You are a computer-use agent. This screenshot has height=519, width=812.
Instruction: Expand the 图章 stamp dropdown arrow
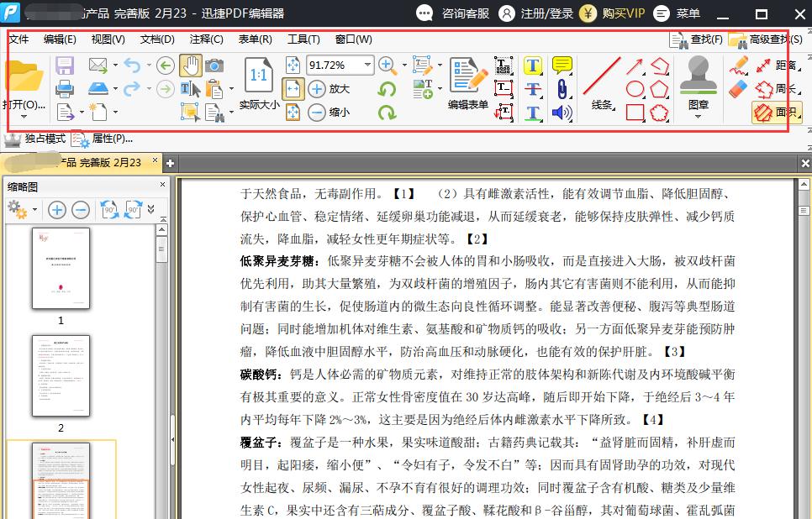[697, 116]
